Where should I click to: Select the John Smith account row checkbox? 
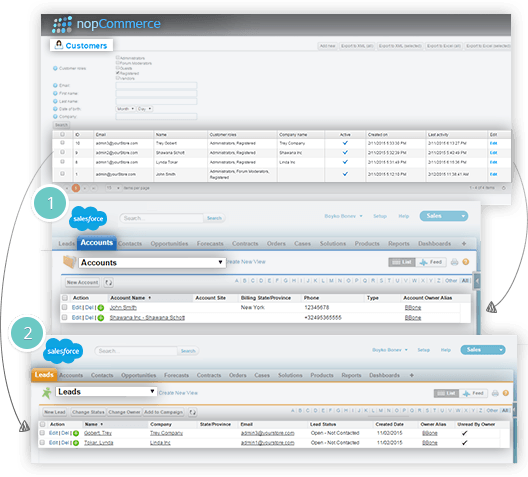tap(65, 307)
